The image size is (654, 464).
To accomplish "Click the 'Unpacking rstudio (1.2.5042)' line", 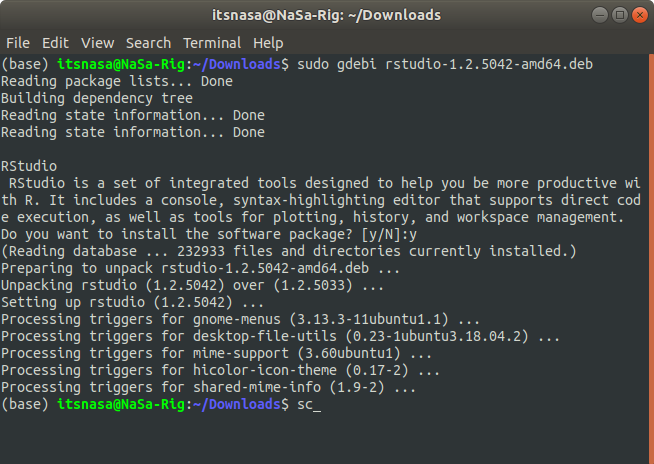I will click(192, 285).
